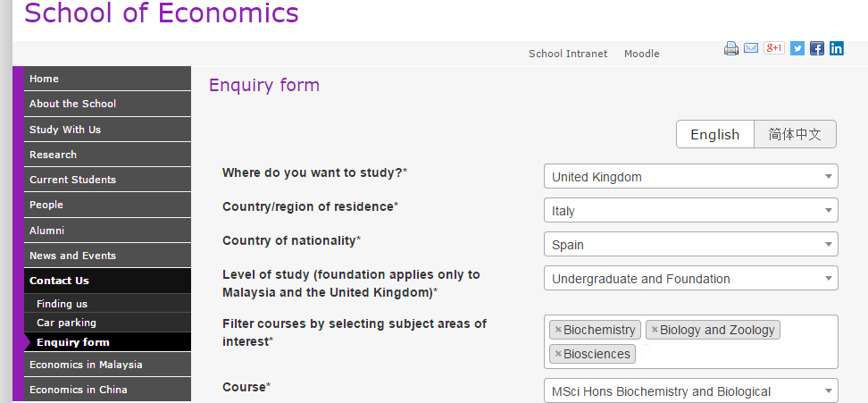Viewport: 868px width, 403px height.
Task: Share page on LinkedIn icon
Action: pyautogui.click(x=837, y=48)
